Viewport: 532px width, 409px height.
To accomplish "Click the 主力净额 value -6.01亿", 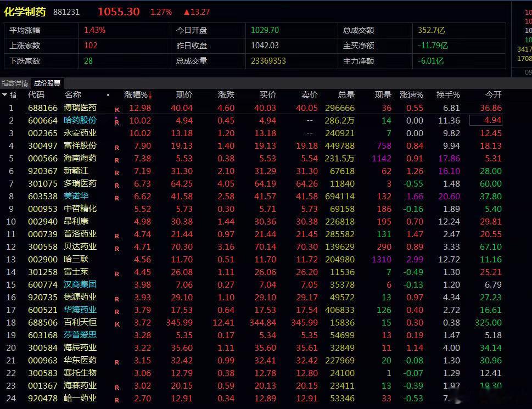I will (x=430, y=61).
